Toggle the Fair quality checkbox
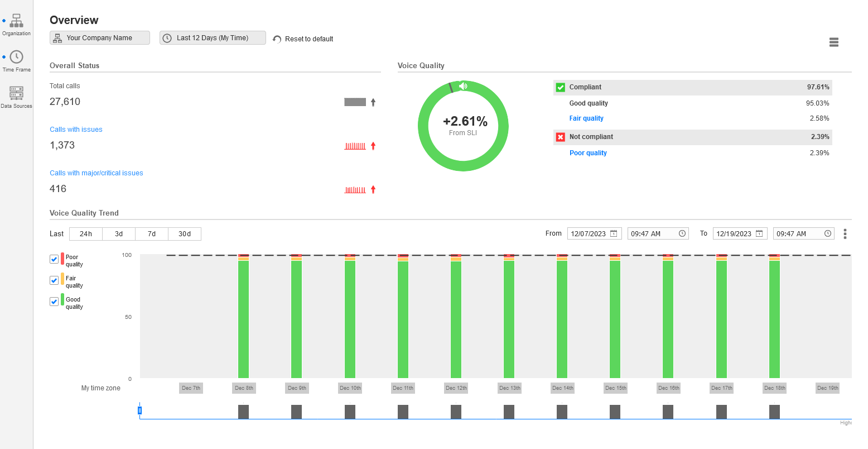 [x=54, y=280]
